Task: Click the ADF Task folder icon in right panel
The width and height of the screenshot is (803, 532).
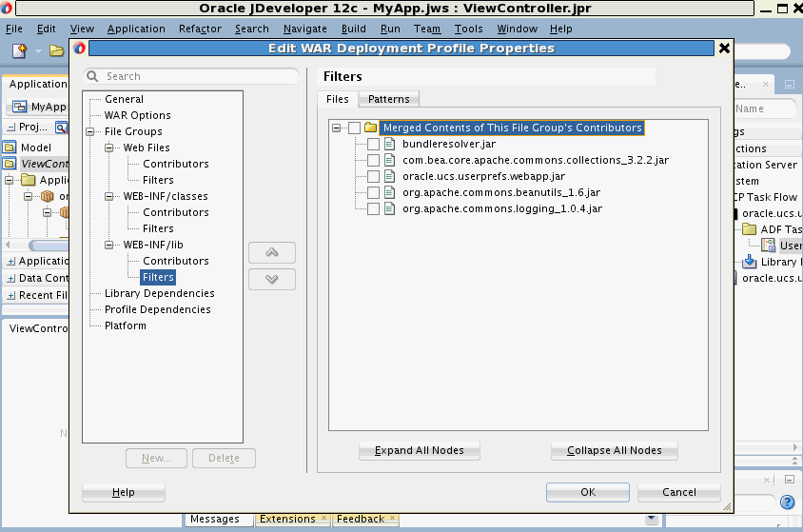Action: pyautogui.click(x=749, y=228)
